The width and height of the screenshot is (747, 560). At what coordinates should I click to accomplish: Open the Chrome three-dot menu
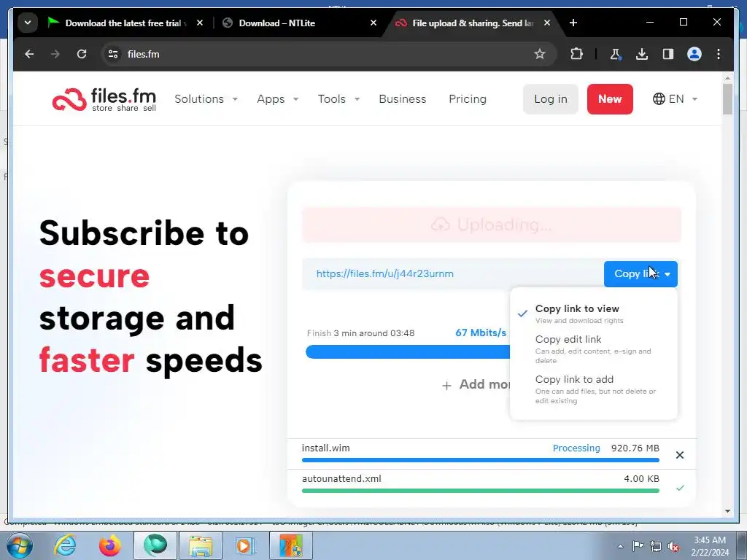(x=719, y=54)
